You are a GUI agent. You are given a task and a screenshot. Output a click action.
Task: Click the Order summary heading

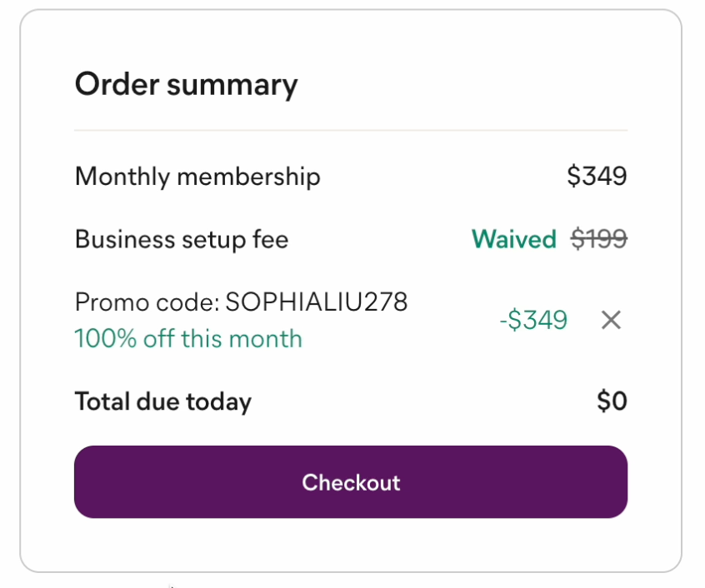pyautogui.click(x=186, y=85)
